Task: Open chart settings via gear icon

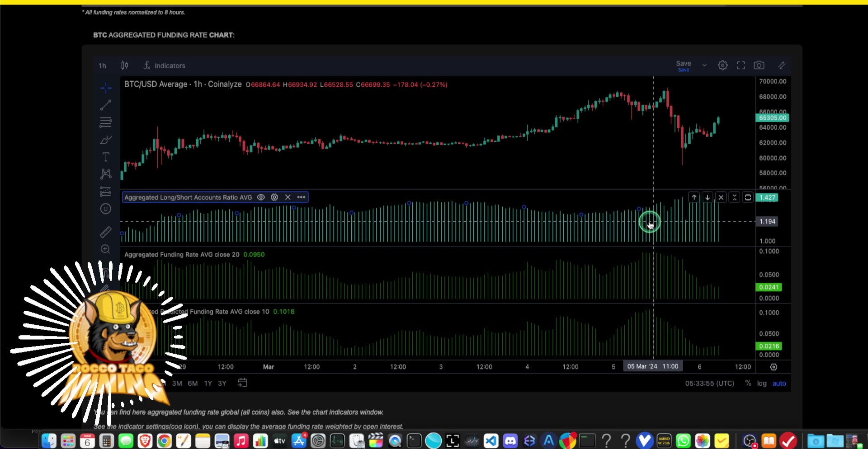Action: click(722, 65)
